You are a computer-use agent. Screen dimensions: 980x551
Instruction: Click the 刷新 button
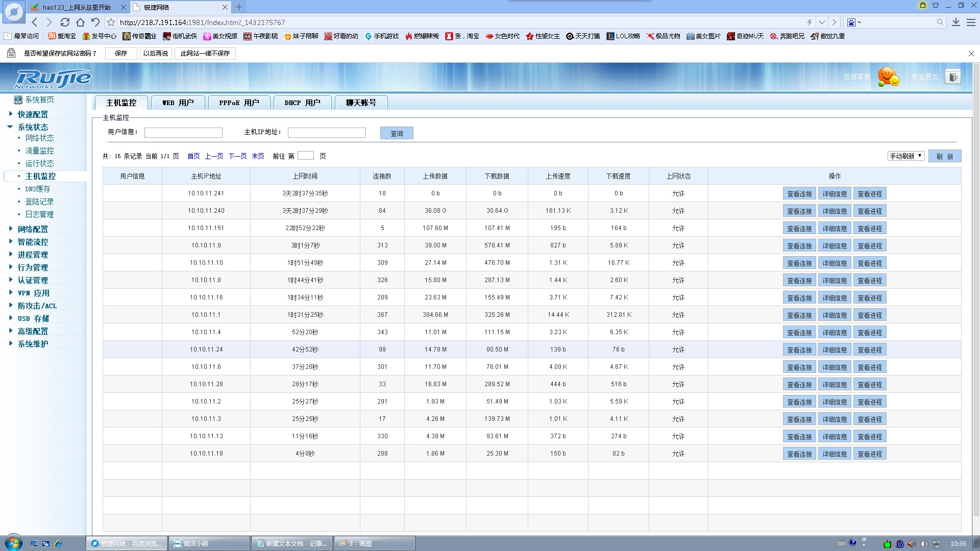945,156
